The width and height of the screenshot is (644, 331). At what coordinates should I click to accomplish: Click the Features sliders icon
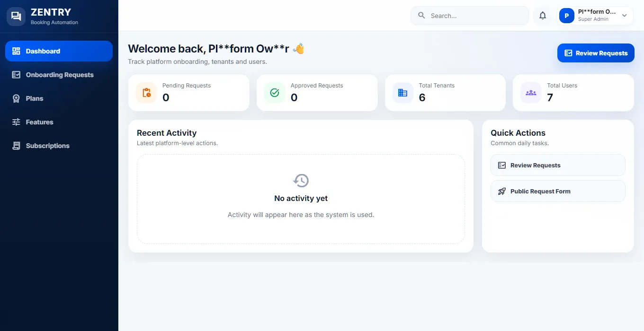(16, 122)
